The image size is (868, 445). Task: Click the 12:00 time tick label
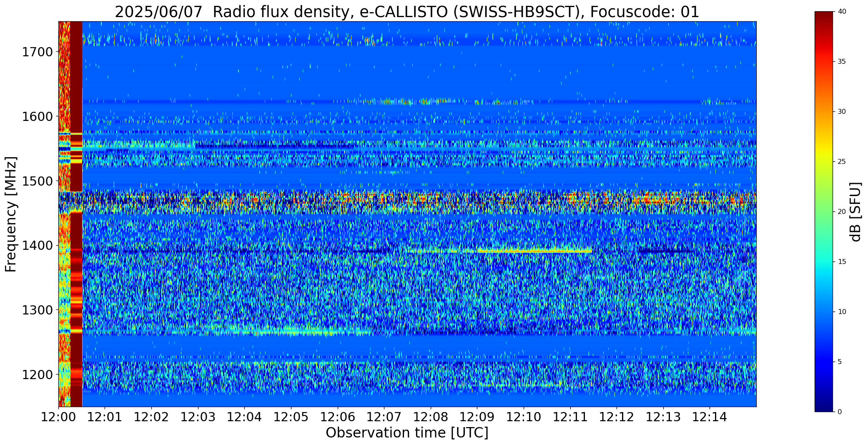pos(58,417)
